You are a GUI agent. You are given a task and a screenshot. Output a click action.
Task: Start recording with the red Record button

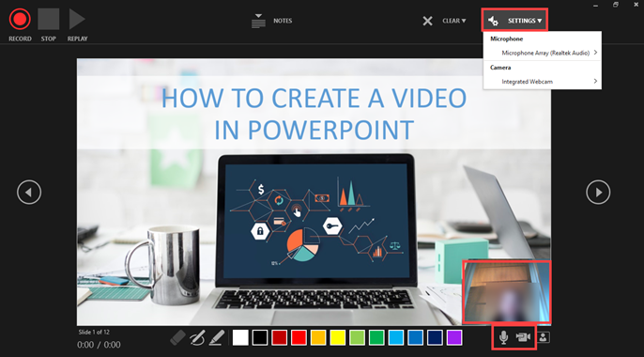coord(20,20)
